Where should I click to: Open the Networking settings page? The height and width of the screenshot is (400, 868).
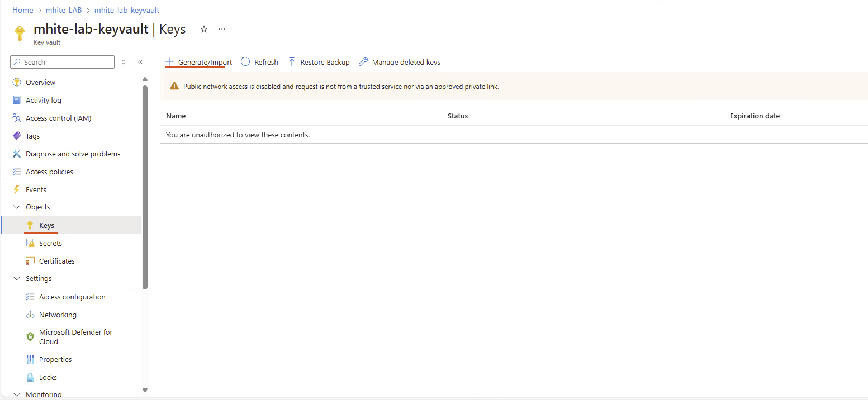click(x=58, y=315)
